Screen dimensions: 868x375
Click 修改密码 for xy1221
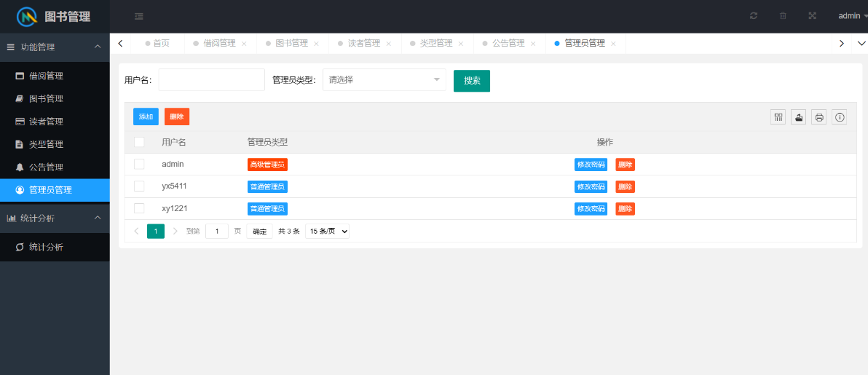click(x=591, y=209)
